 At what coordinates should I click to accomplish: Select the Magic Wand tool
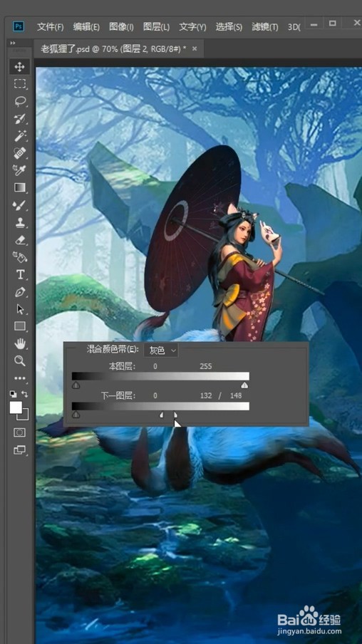pyautogui.click(x=20, y=136)
